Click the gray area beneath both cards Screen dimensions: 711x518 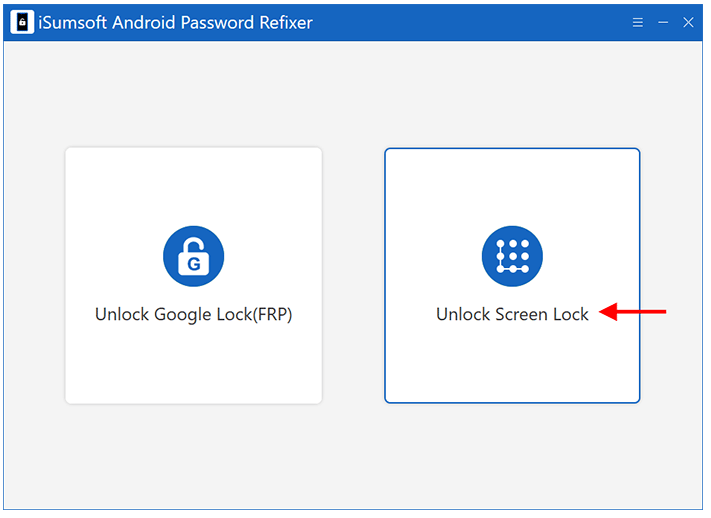[353, 456]
